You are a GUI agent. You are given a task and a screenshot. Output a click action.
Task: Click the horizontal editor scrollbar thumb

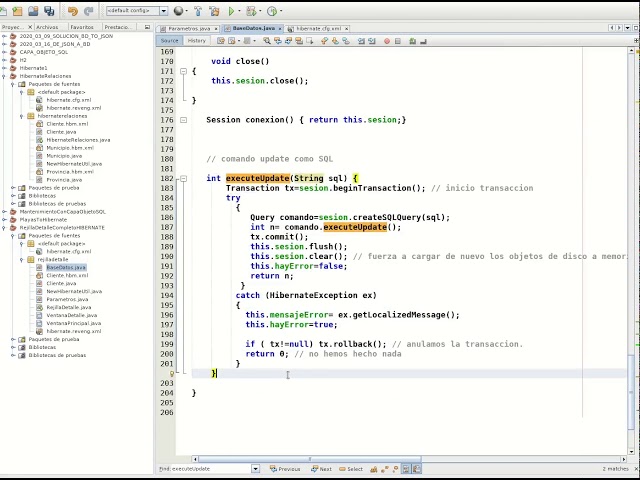coord(309,459)
